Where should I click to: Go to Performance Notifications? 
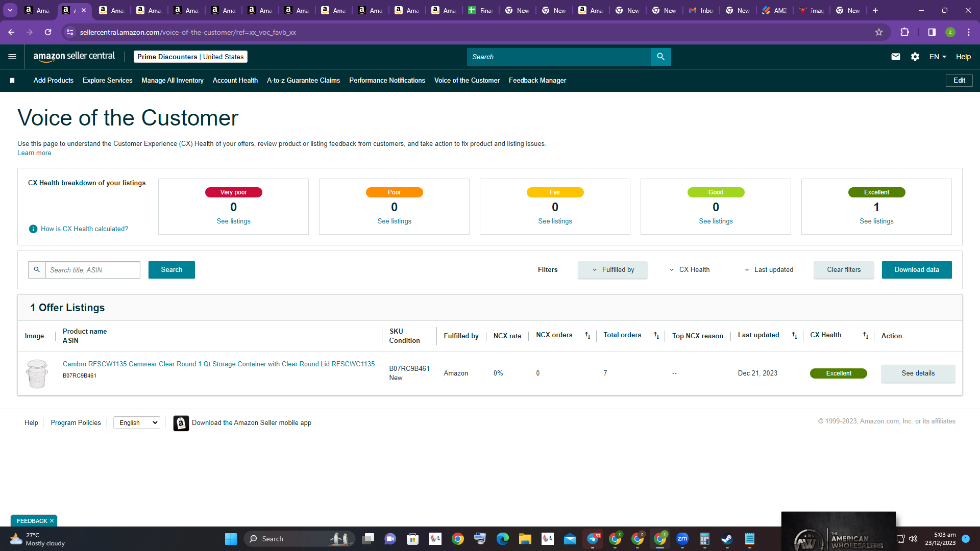point(387,81)
